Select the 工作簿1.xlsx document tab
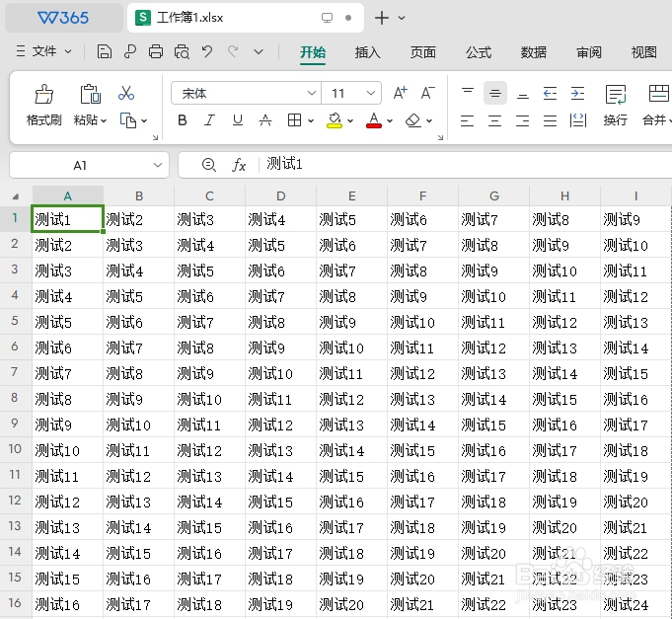Viewport: 672px width, 619px height. [x=246, y=18]
